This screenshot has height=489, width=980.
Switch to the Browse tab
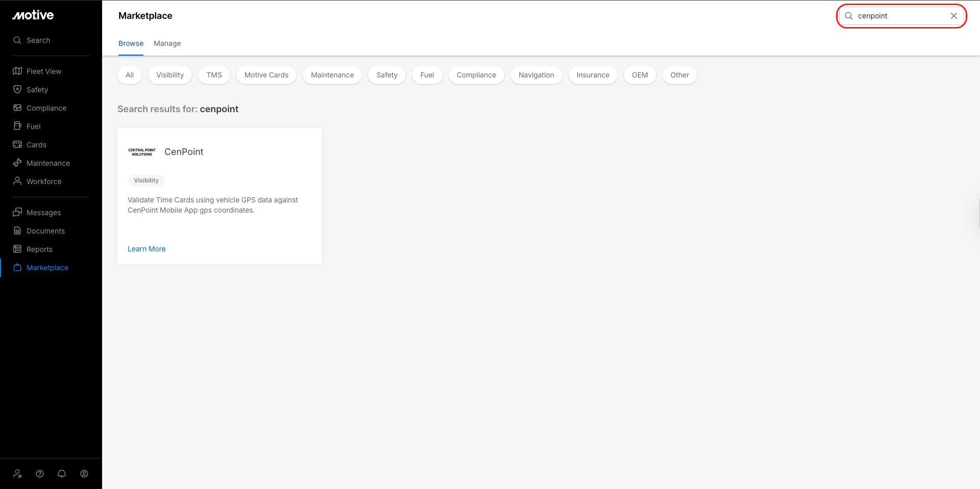[x=131, y=43]
